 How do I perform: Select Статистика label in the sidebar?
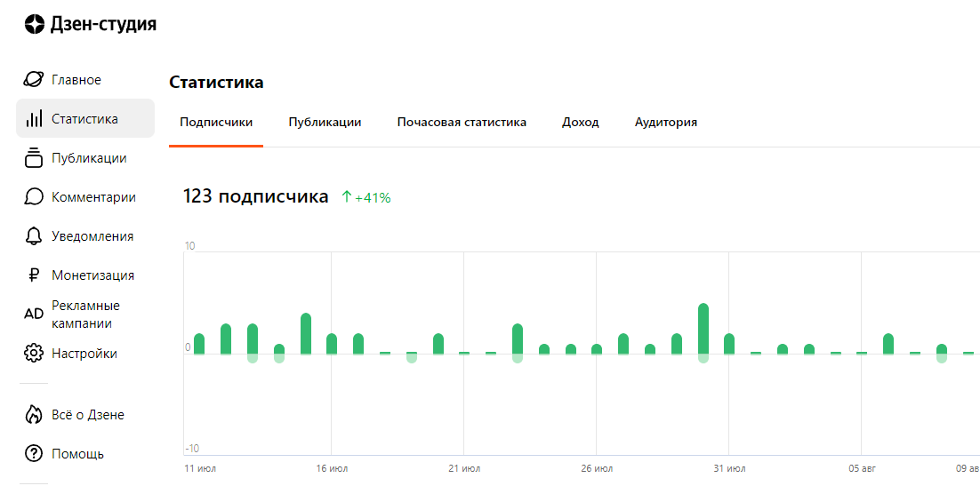pos(85,119)
